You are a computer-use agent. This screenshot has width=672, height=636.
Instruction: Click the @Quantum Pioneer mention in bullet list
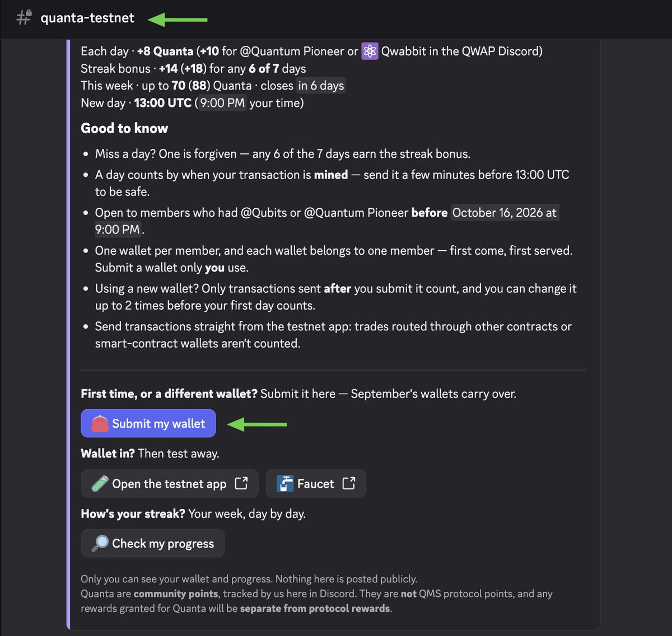pyautogui.click(x=356, y=213)
